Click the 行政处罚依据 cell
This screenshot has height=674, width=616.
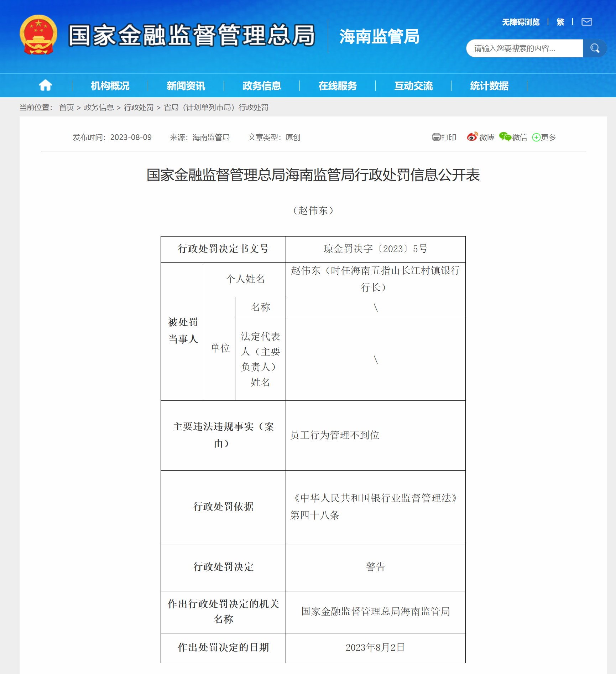tap(223, 507)
